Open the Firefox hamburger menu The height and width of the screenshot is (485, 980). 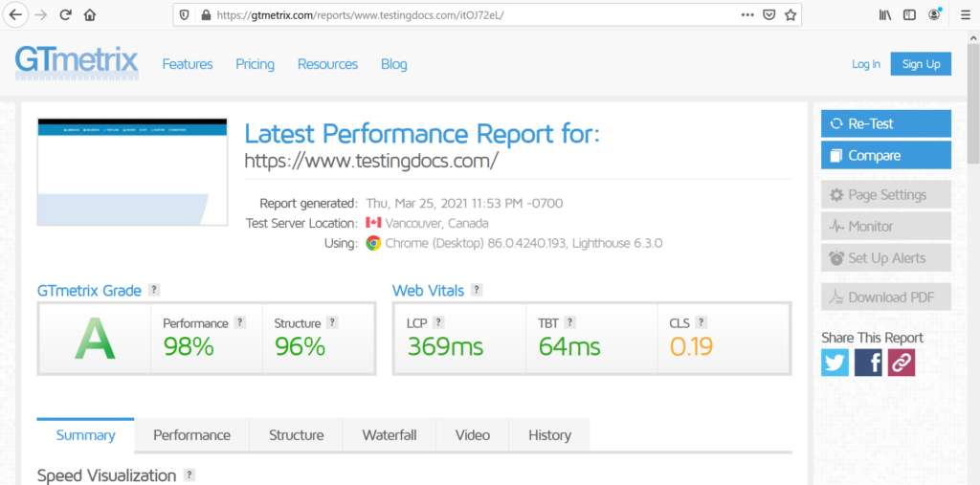coord(966,15)
